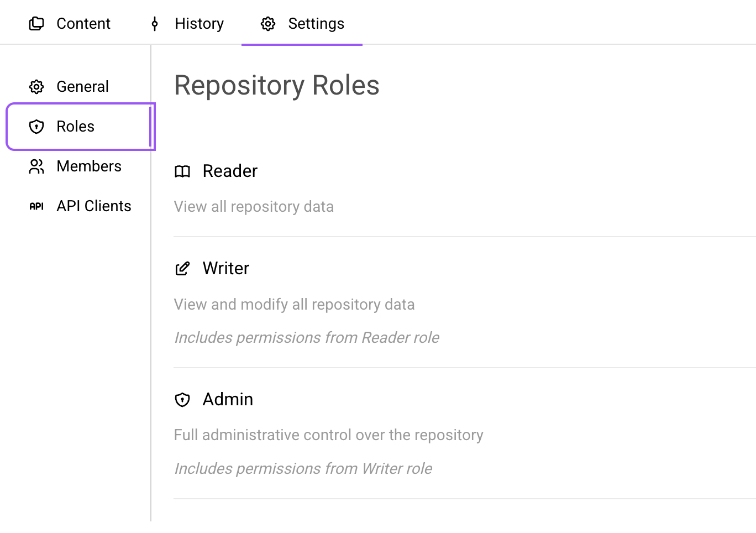Click the Settings gear icon in top tabs
The image size is (756, 533).
[x=268, y=24]
